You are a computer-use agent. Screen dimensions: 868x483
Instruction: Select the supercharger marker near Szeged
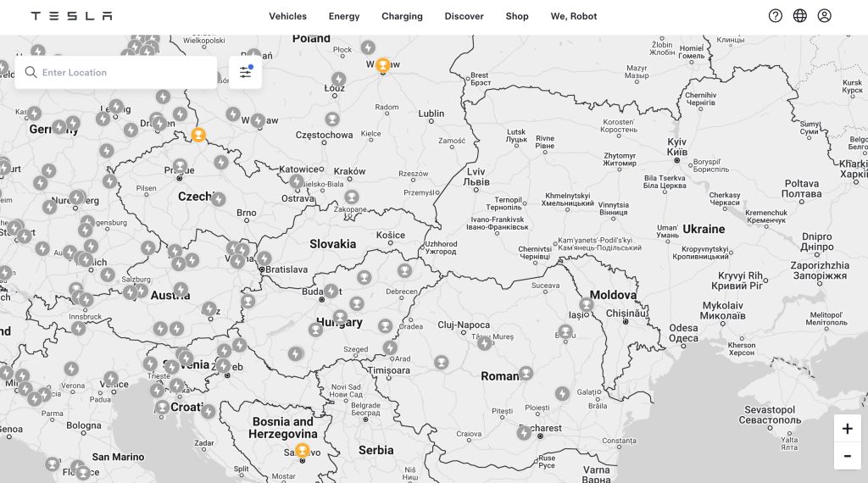coord(296,353)
